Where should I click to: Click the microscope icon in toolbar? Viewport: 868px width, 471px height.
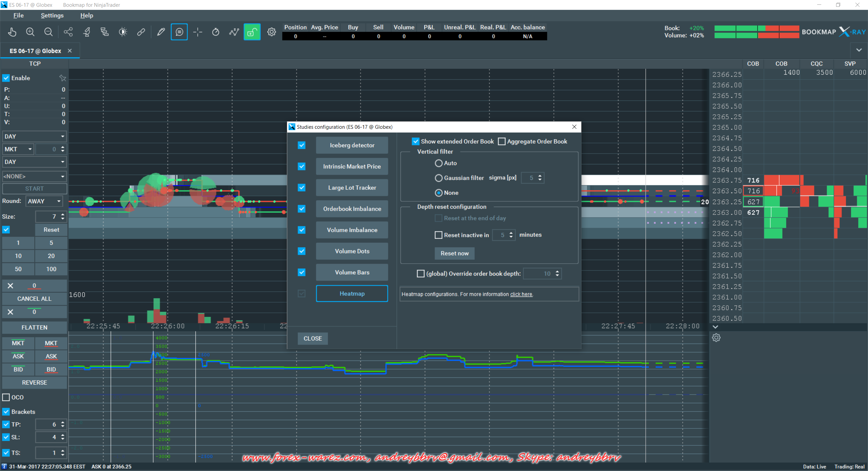[86, 32]
